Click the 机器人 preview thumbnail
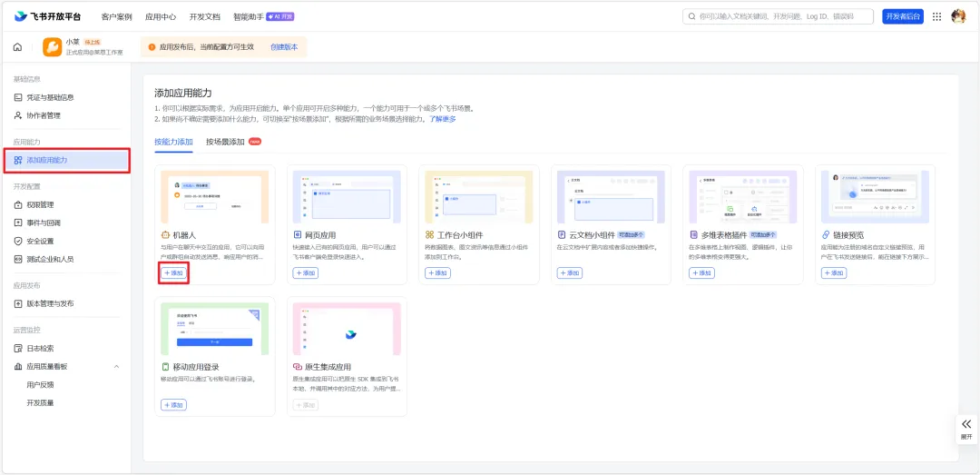Image resolution: width=980 pixels, height=475 pixels. [215, 197]
